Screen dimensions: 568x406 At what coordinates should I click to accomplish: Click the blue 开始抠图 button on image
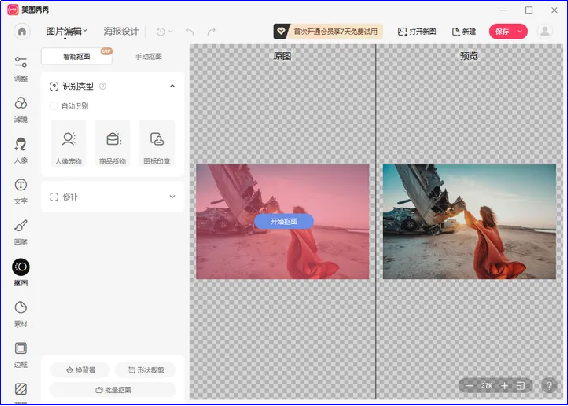tap(284, 221)
